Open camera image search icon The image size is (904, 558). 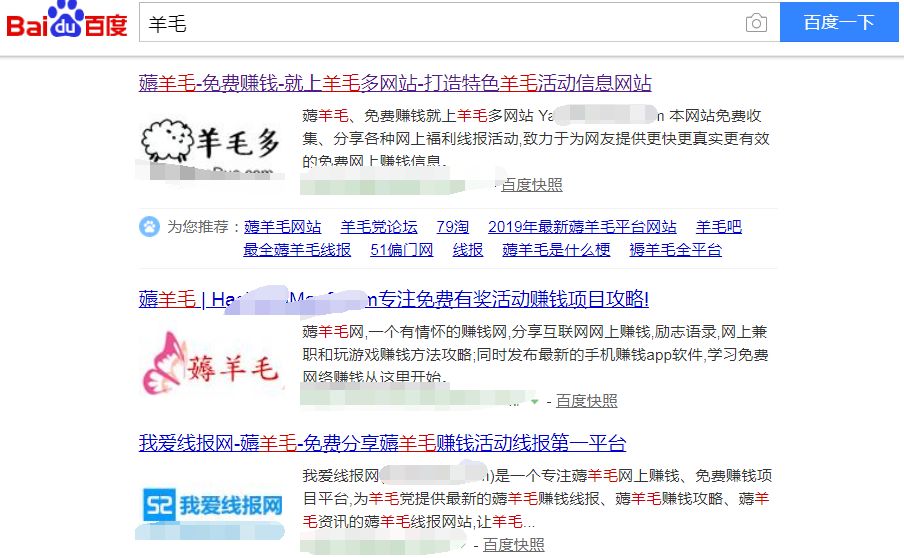click(x=756, y=23)
